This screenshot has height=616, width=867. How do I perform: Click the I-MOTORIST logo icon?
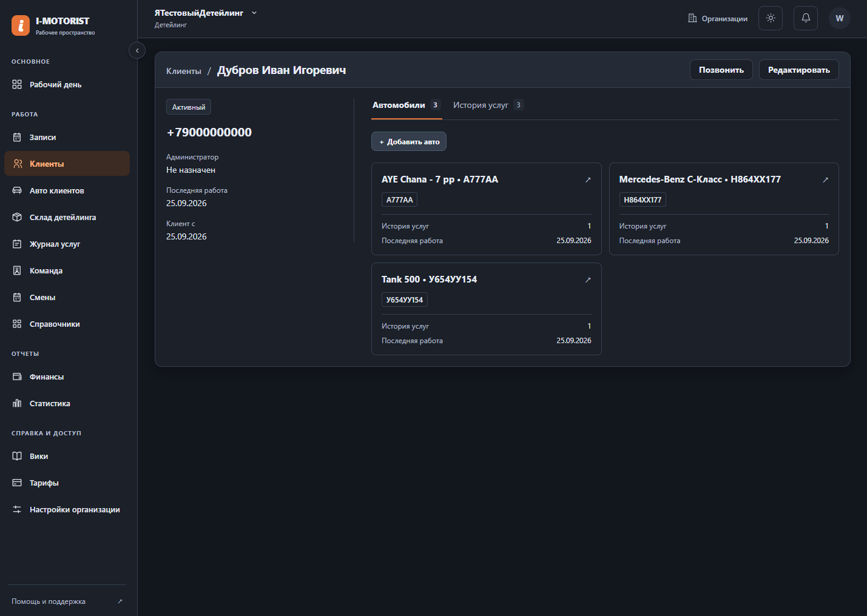21,25
